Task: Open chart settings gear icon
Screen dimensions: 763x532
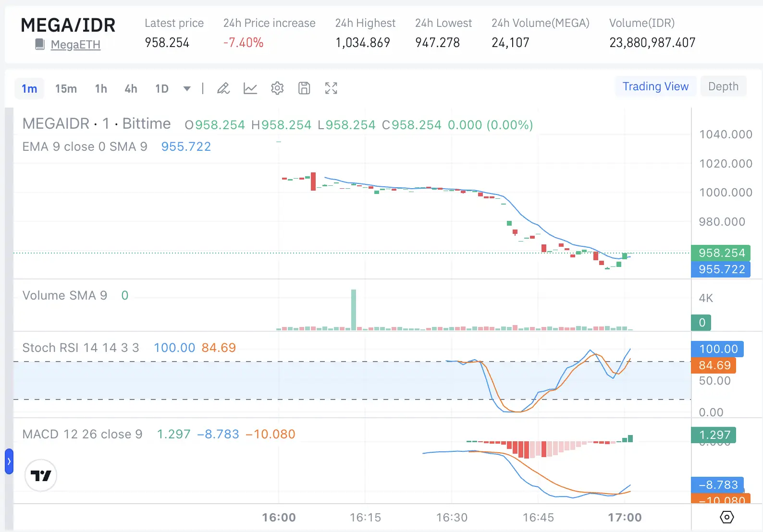Action: click(x=277, y=88)
